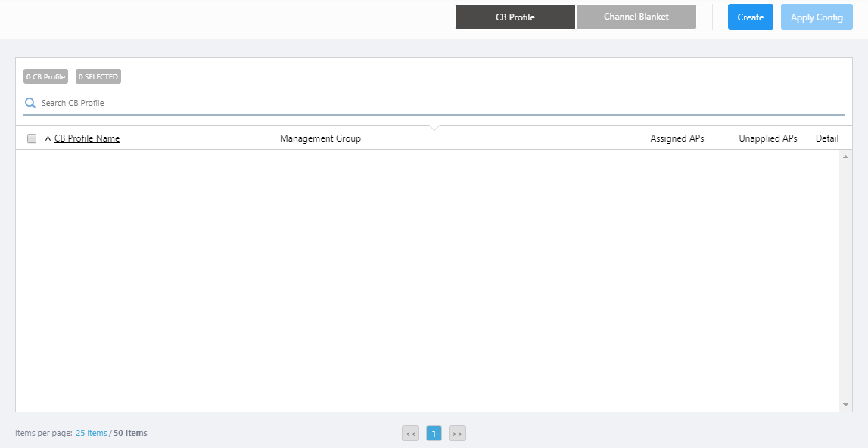Click the scrollbar up arrow
Screen dimensions: 868x448
click(846, 157)
